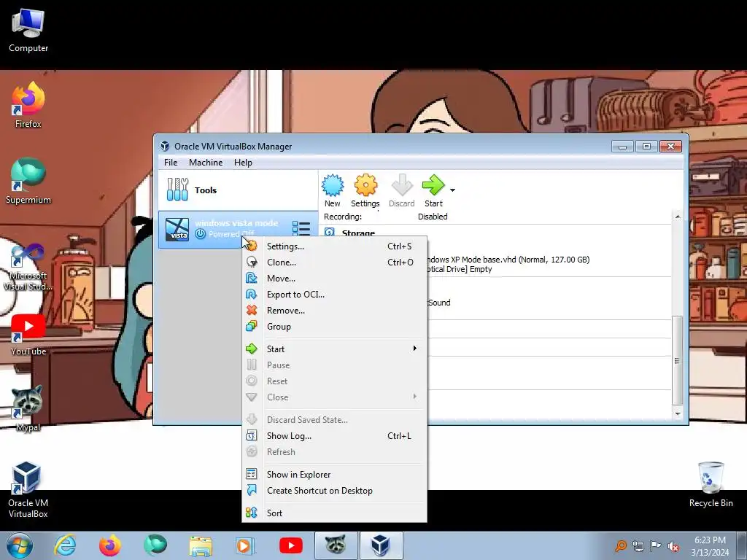Open Windows Explorer folder taskbar icon
The width and height of the screenshot is (747, 560).
(201, 545)
